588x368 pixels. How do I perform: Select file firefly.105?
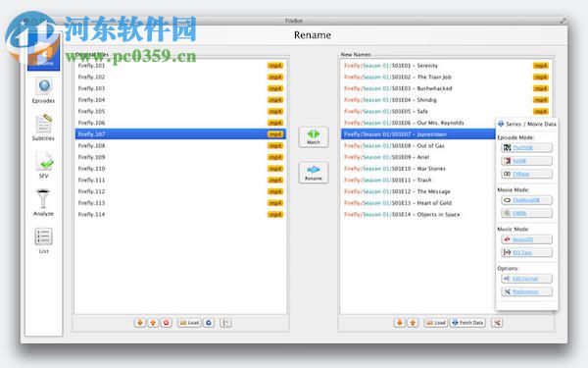pyautogui.click(x=180, y=112)
